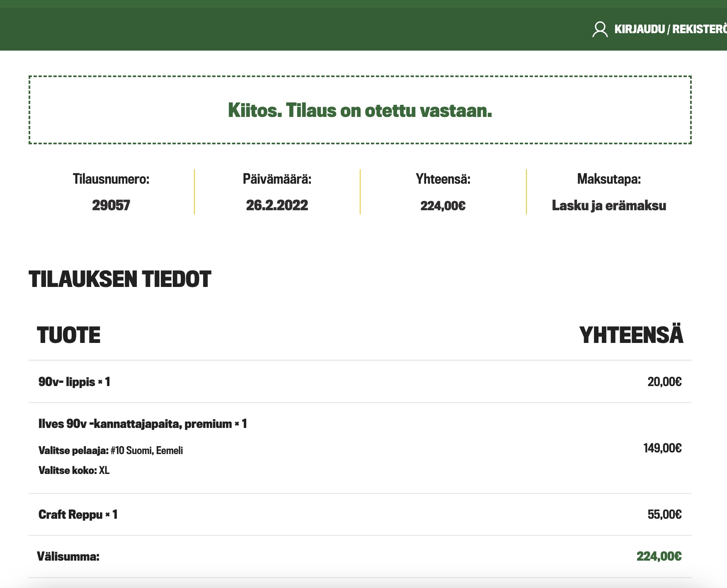Select the size option Valitse koko: XL
This screenshot has height=588, width=727.
[74, 470]
